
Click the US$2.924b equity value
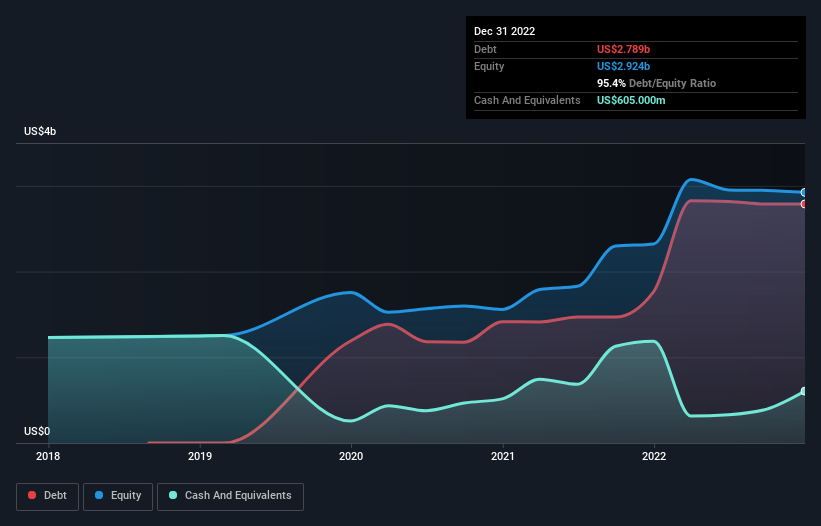(x=624, y=66)
